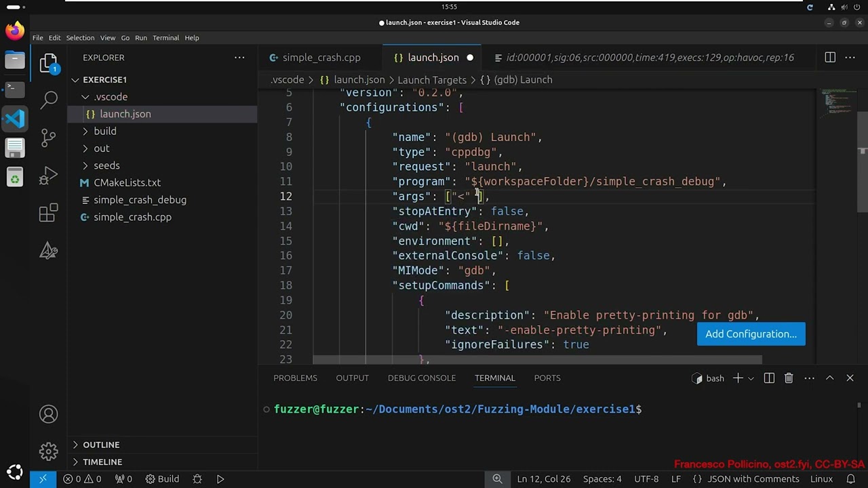Open the Run menu

pyautogui.click(x=141, y=38)
